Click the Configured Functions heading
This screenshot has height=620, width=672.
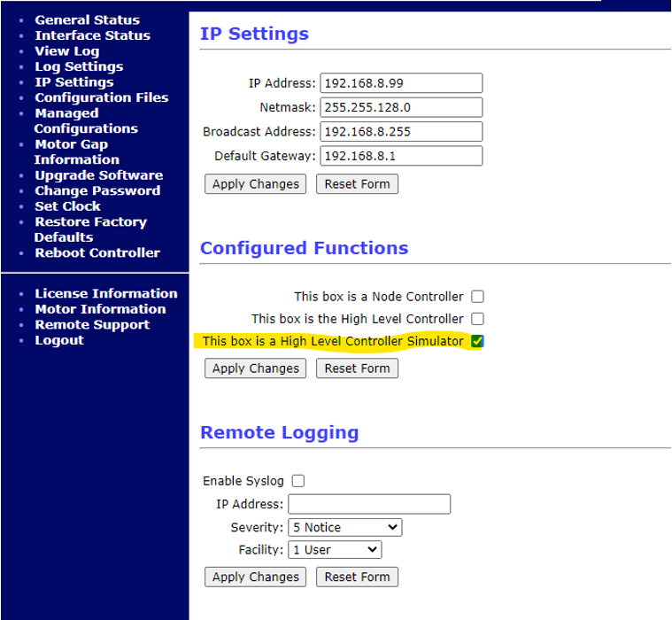[305, 248]
